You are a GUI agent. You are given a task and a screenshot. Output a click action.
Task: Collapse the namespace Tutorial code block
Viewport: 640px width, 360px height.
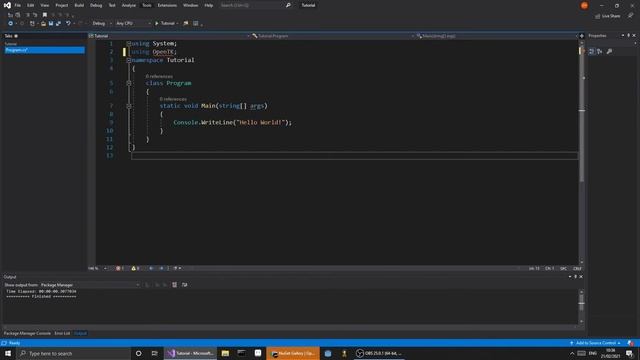(x=129, y=60)
